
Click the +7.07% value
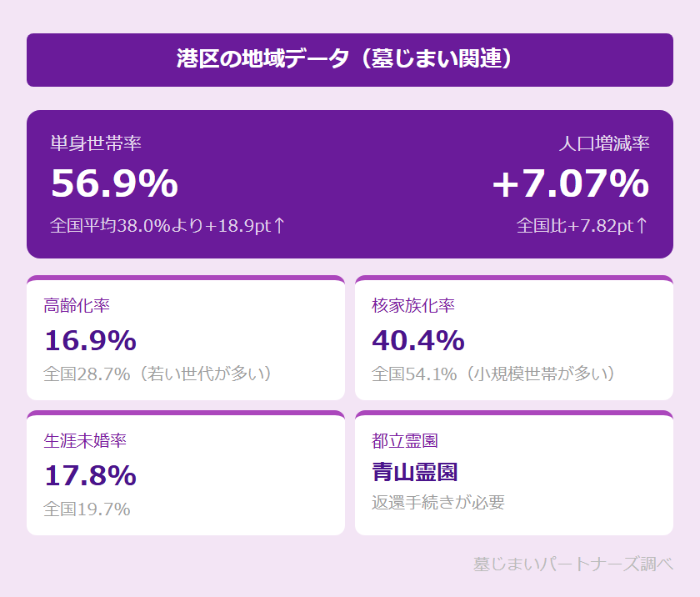click(571, 183)
